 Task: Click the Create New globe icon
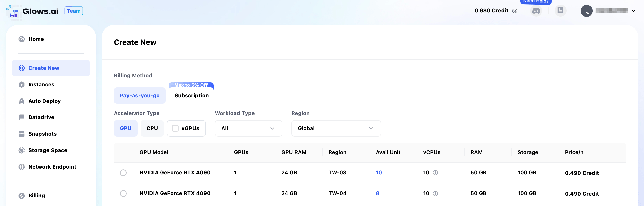(22, 68)
